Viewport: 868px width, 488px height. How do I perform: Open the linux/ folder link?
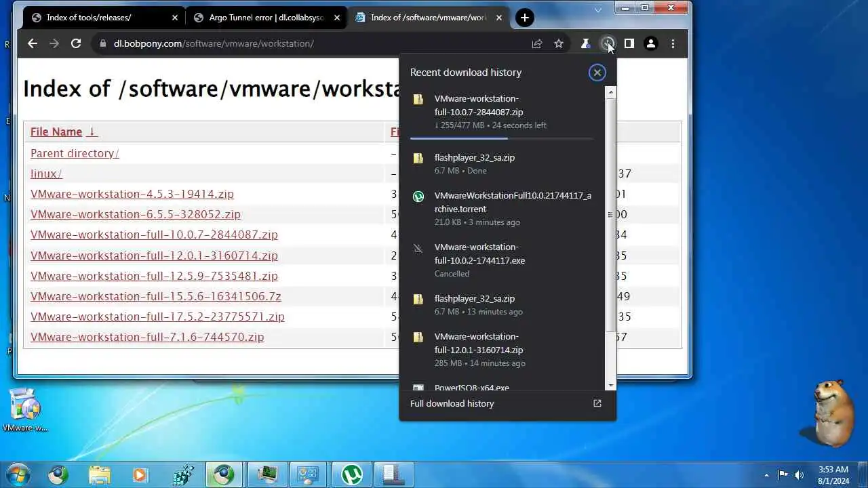pyautogui.click(x=46, y=174)
